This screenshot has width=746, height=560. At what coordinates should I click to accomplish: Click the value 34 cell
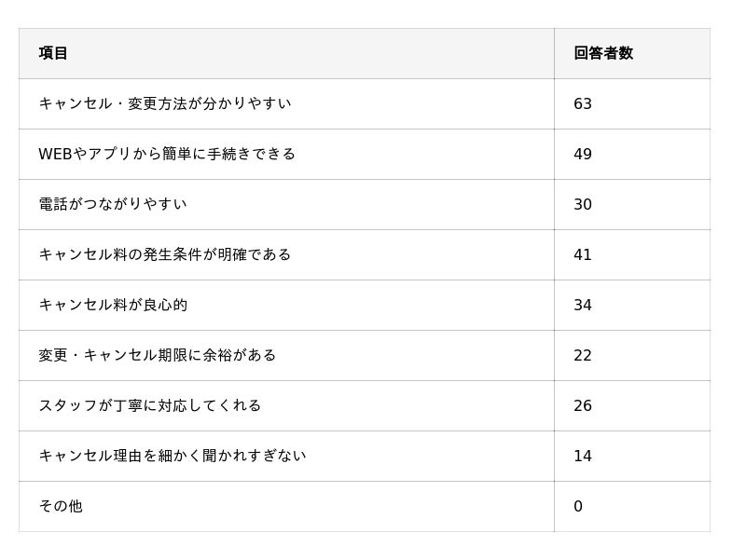(583, 305)
